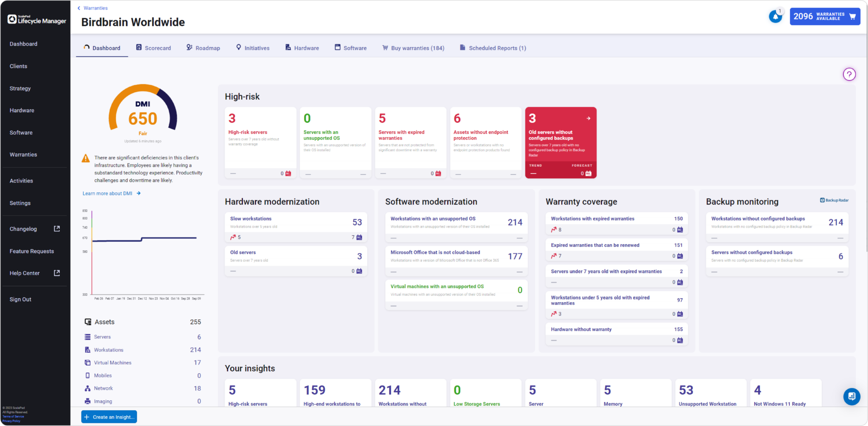Go back via Warranties breadcrumb chevron
This screenshot has width=868, height=426.
[79, 8]
